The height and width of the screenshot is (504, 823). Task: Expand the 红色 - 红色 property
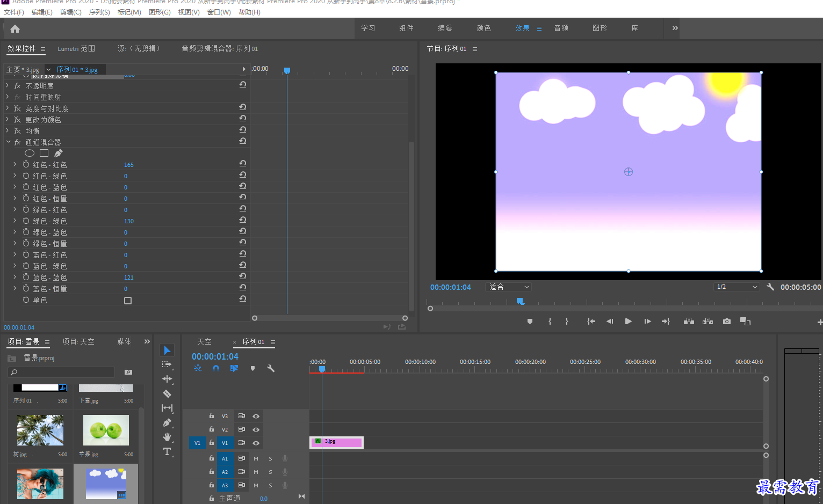(x=15, y=164)
